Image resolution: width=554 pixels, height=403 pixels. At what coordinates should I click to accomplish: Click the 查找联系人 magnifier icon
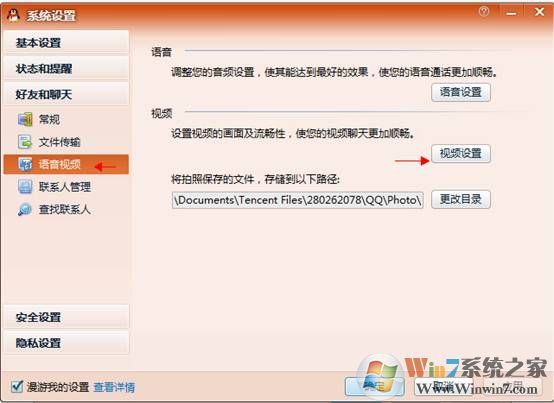[25, 209]
